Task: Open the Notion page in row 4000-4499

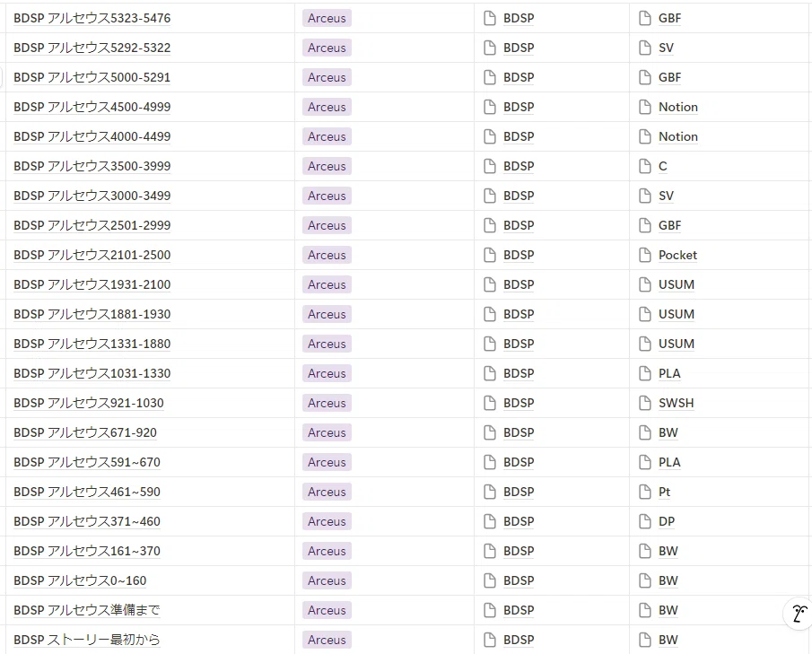Action: 678,136
